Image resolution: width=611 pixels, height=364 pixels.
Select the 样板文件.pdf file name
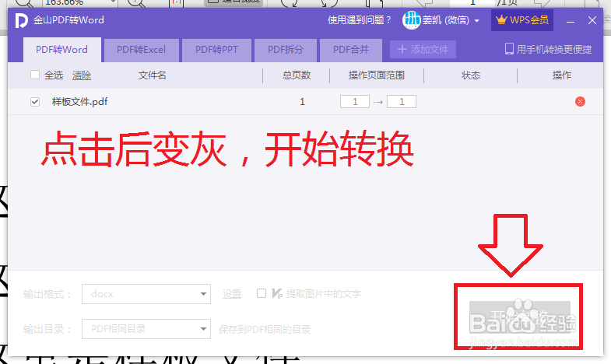(80, 102)
